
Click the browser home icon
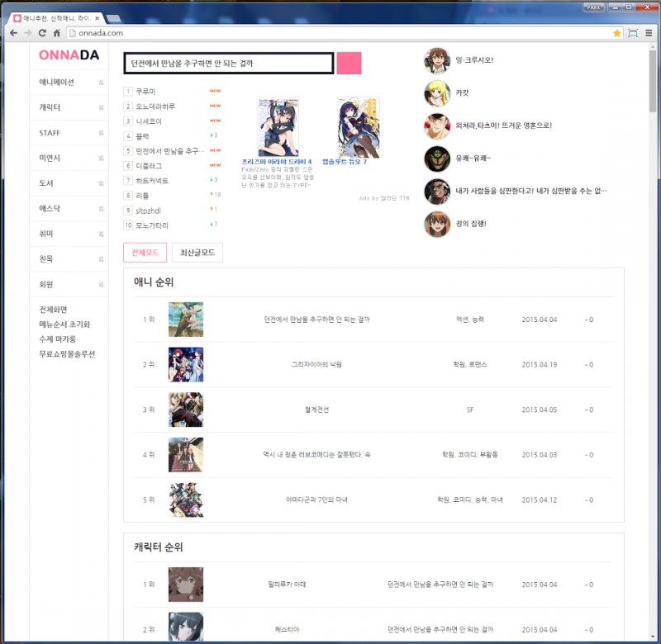[57, 33]
